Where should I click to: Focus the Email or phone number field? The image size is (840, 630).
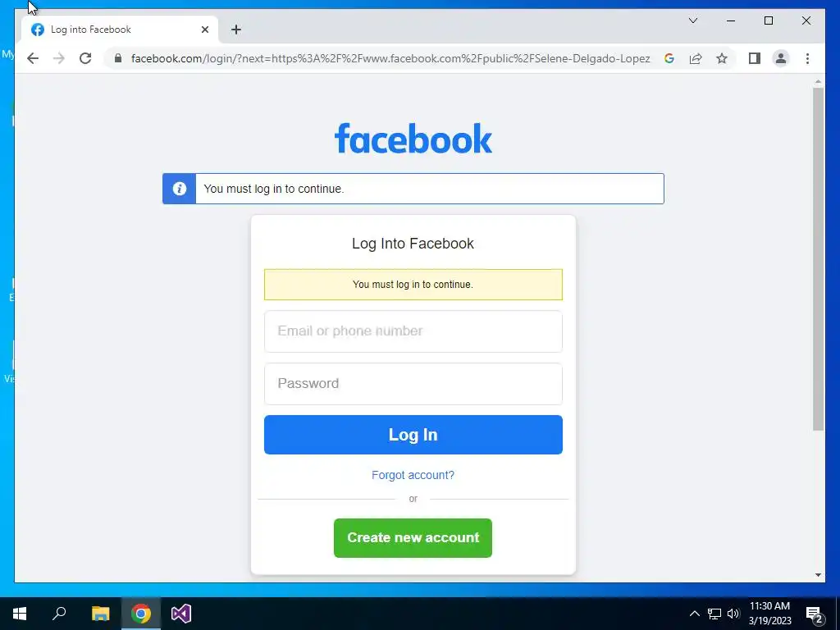(x=413, y=331)
